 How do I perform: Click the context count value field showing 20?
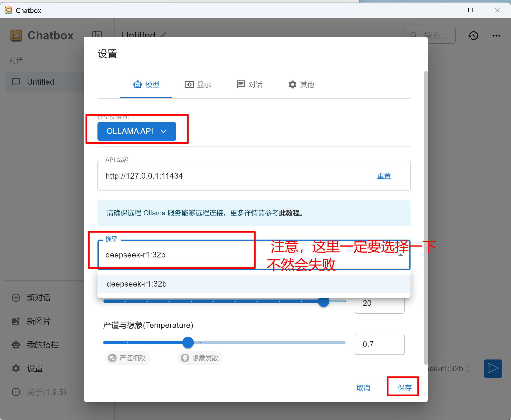pyautogui.click(x=380, y=303)
